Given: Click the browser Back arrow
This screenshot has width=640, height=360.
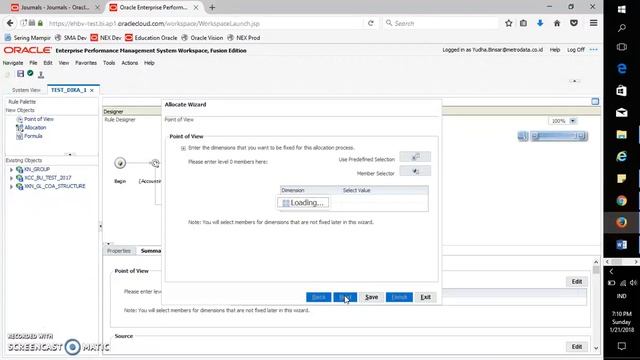Looking at the screenshot, I should pos(10,23).
